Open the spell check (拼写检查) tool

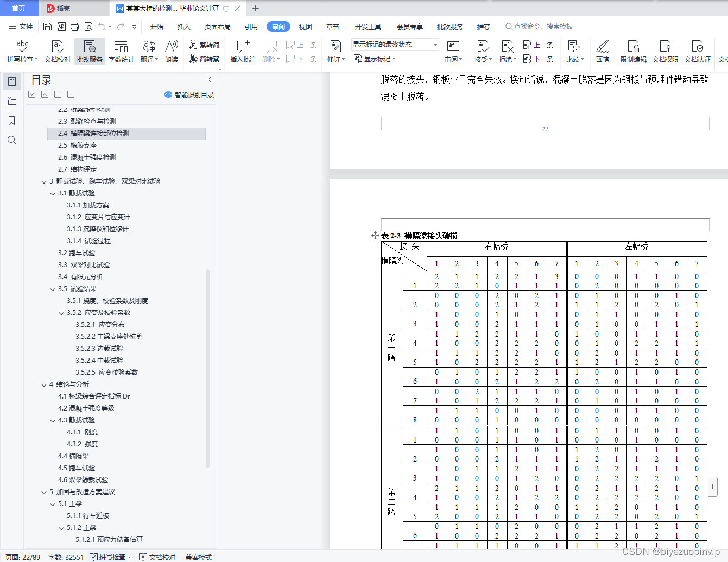pyautogui.click(x=22, y=52)
